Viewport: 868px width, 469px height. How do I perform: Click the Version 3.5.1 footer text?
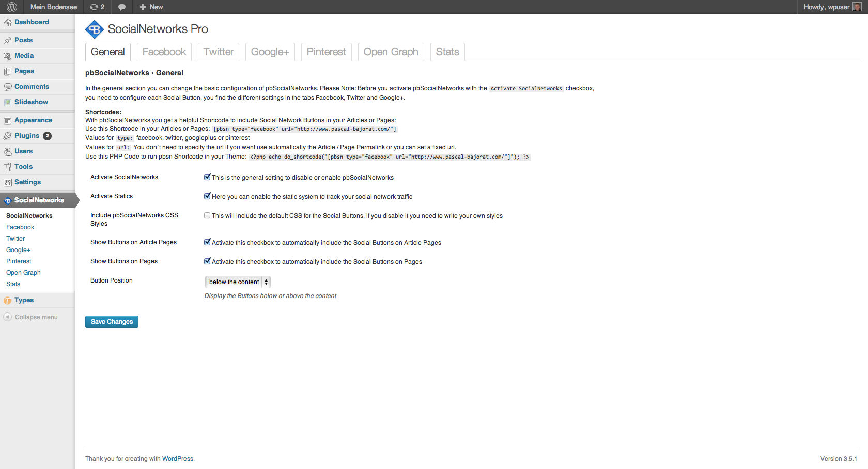[839, 459]
